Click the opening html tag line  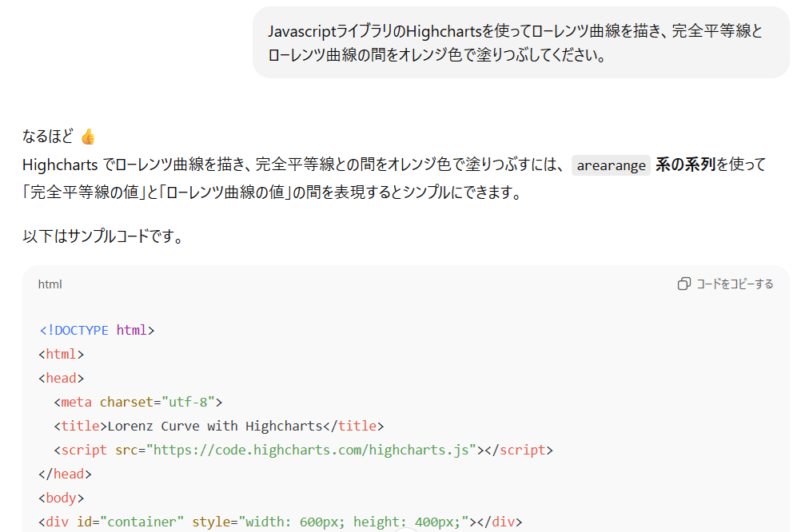click(x=61, y=354)
